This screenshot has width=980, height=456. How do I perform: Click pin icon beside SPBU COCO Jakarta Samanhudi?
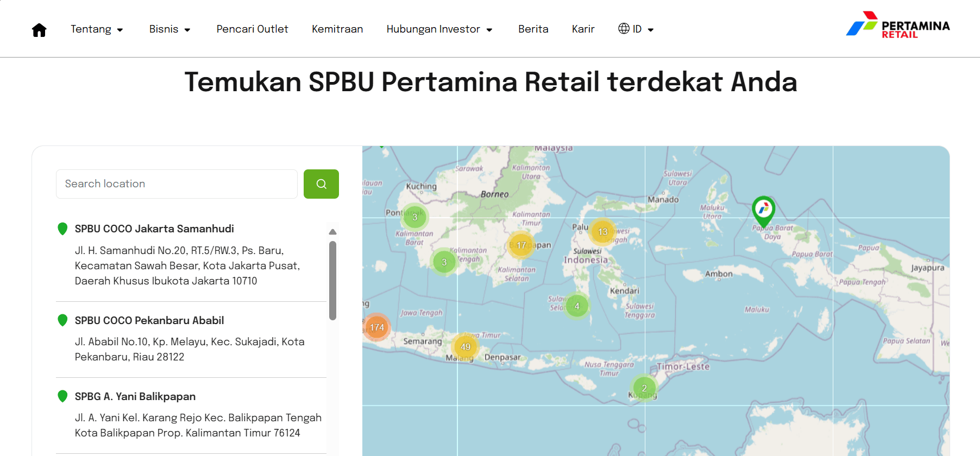pyautogui.click(x=62, y=229)
